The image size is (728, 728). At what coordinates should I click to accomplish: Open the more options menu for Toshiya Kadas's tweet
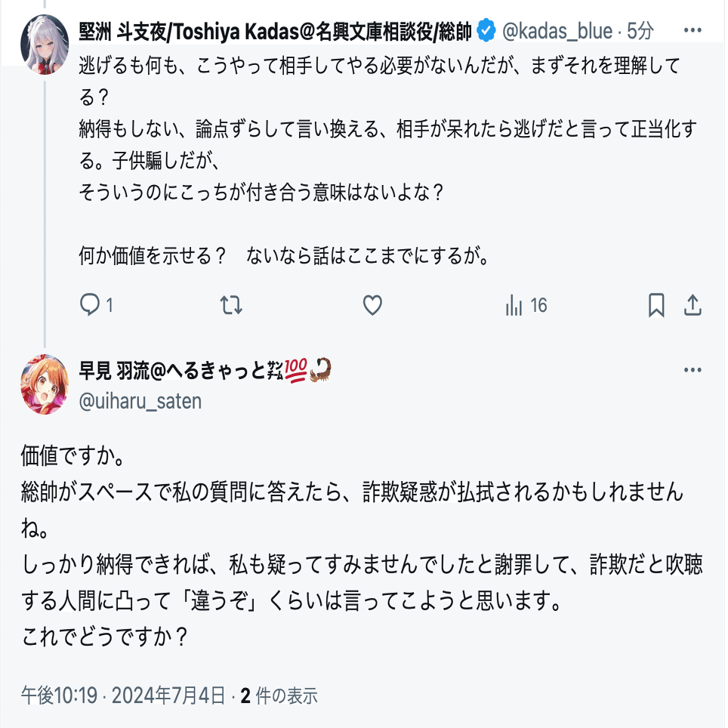(693, 31)
